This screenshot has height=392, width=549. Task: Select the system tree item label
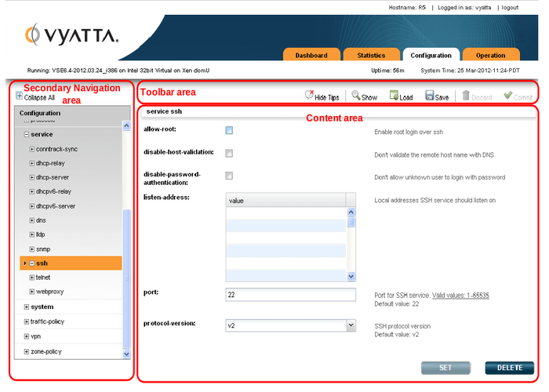tap(42, 307)
